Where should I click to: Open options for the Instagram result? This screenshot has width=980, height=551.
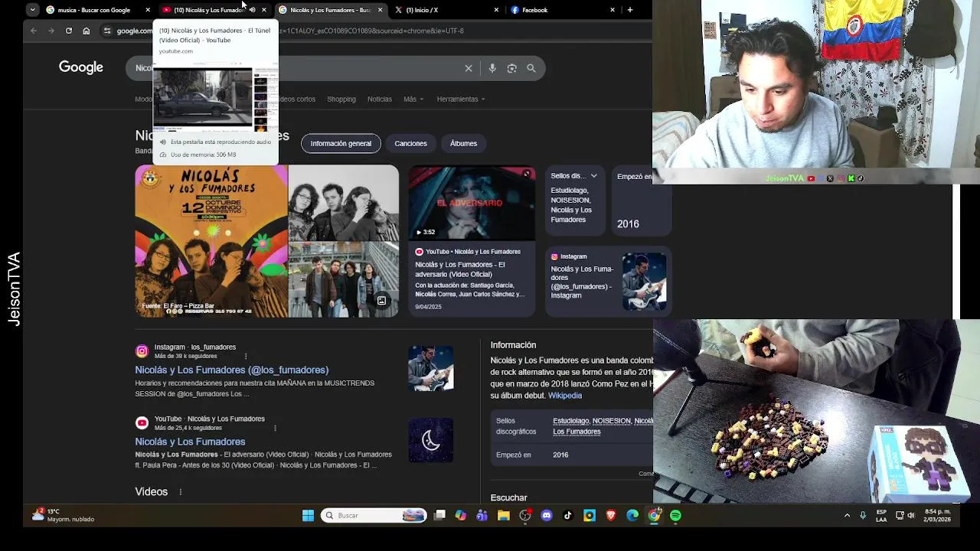pyautogui.click(x=246, y=357)
